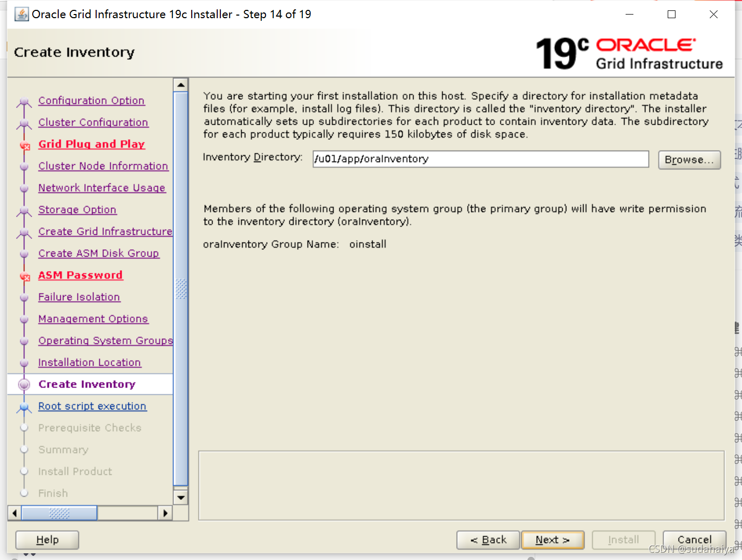Click the oinstall group name text

[368, 244]
